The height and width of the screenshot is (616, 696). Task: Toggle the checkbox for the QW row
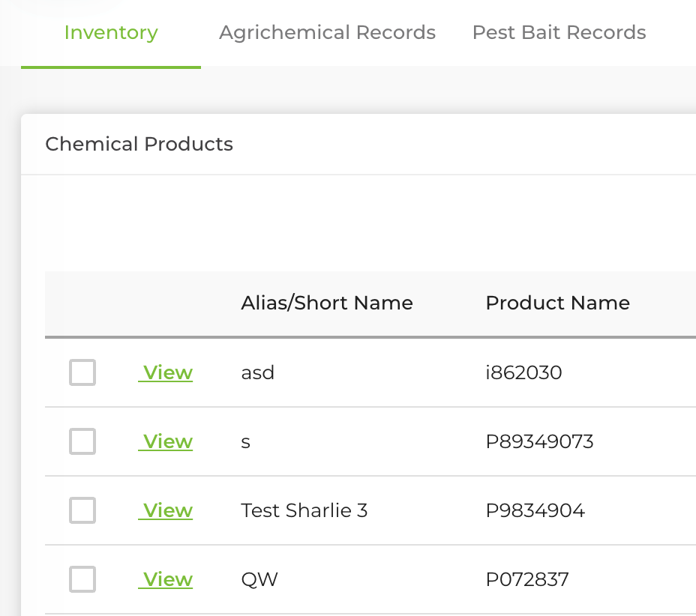[x=82, y=579]
